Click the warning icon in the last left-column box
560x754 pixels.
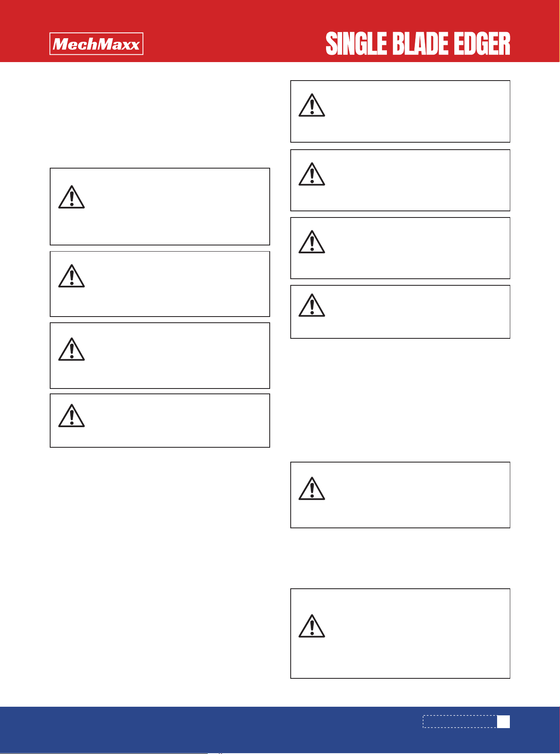[72, 416]
